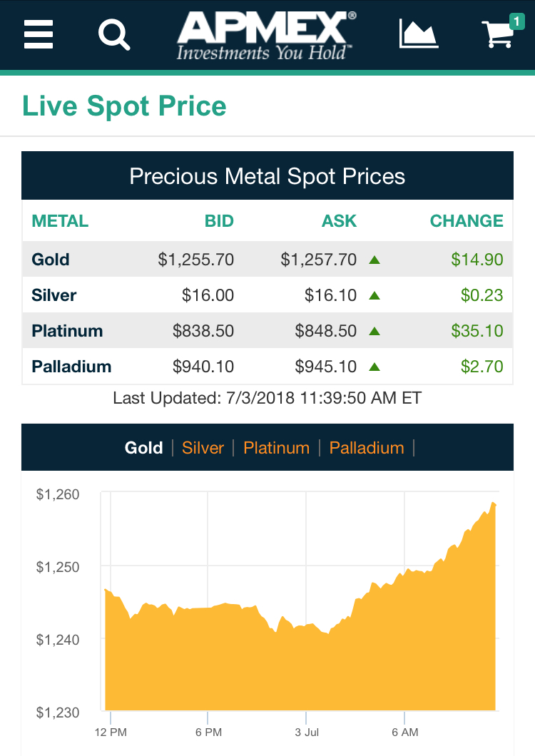Click the CHANGE column header
The width and height of the screenshot is (535, 756).
pos(467,221)
